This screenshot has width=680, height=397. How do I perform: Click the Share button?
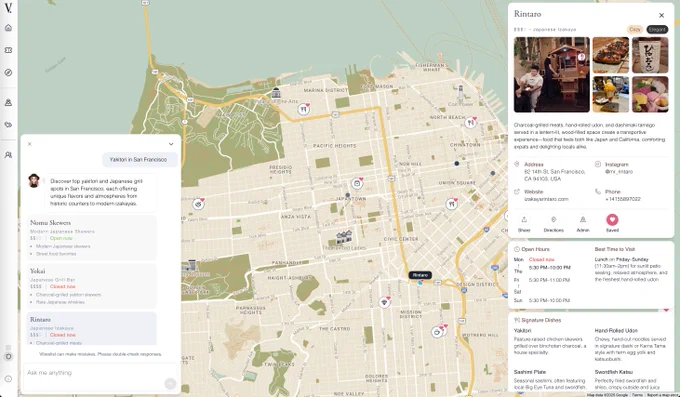[x=524, y=224]
